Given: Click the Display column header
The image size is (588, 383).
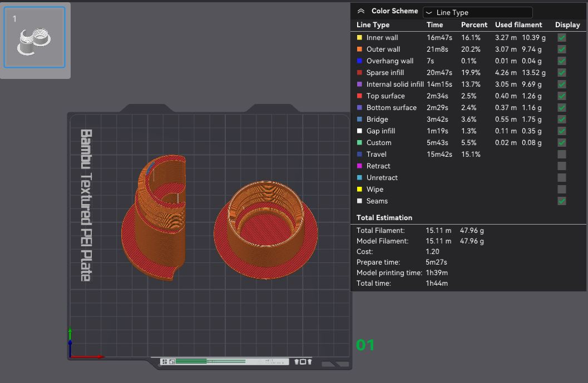Looking at the screenshot, I should 567,24.
